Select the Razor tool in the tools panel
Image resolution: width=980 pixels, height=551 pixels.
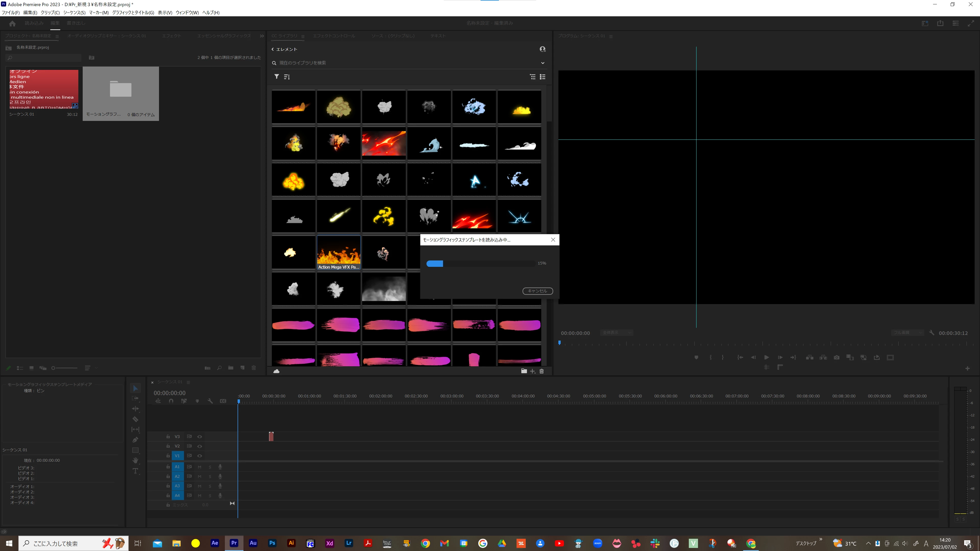(x=135, y=419)
